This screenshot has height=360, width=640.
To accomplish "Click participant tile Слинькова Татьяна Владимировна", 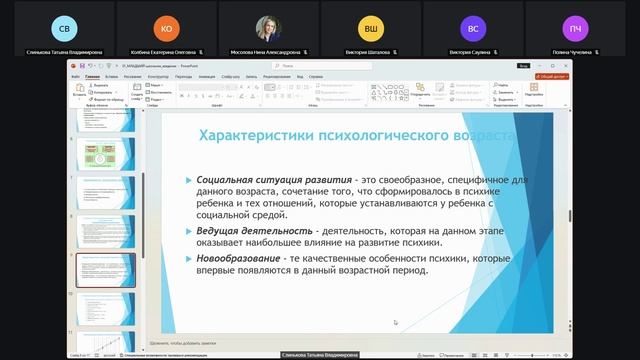I will pos(64,29).
